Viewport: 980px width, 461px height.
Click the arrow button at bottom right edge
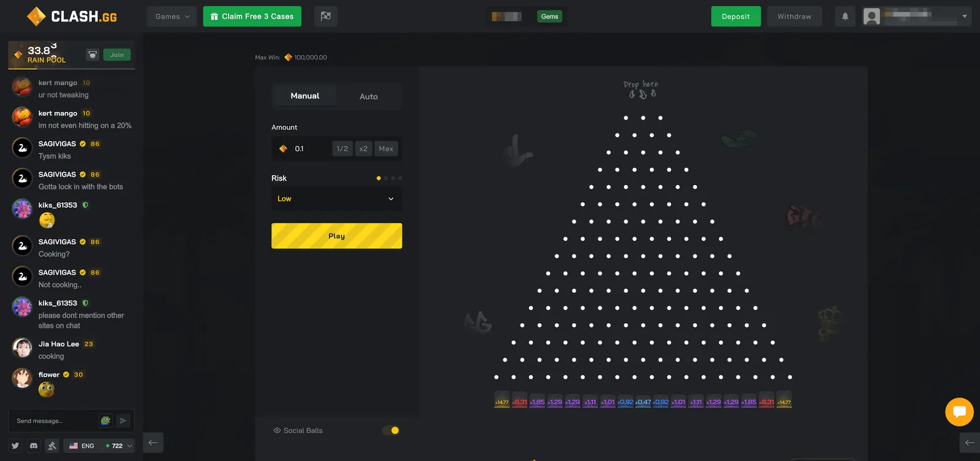pos(970,443)
